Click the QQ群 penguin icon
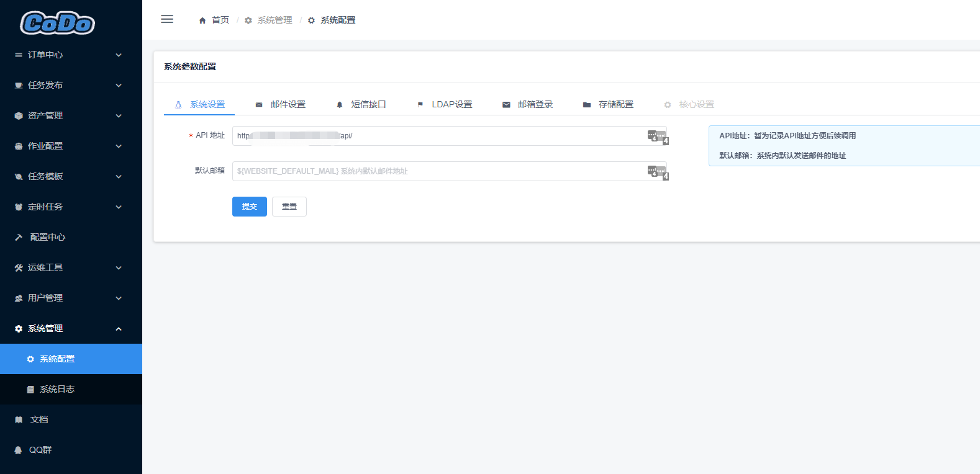Screen dimensions: 980x474 [x=19, y=450]
